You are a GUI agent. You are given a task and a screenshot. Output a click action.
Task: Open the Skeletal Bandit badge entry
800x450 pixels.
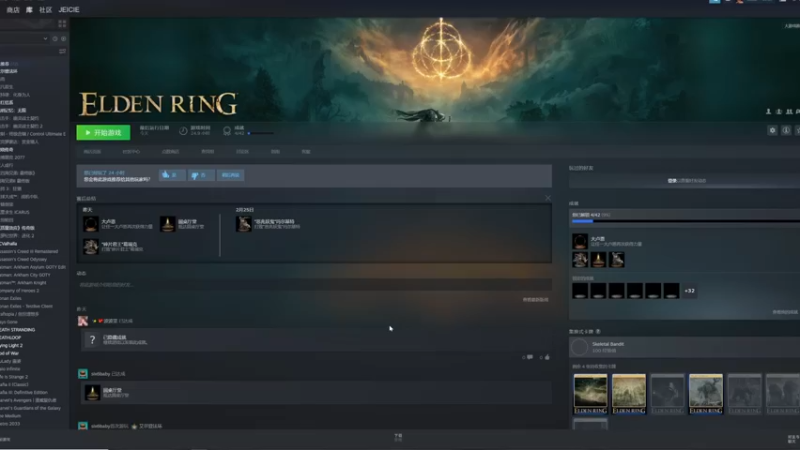(684, 347)
